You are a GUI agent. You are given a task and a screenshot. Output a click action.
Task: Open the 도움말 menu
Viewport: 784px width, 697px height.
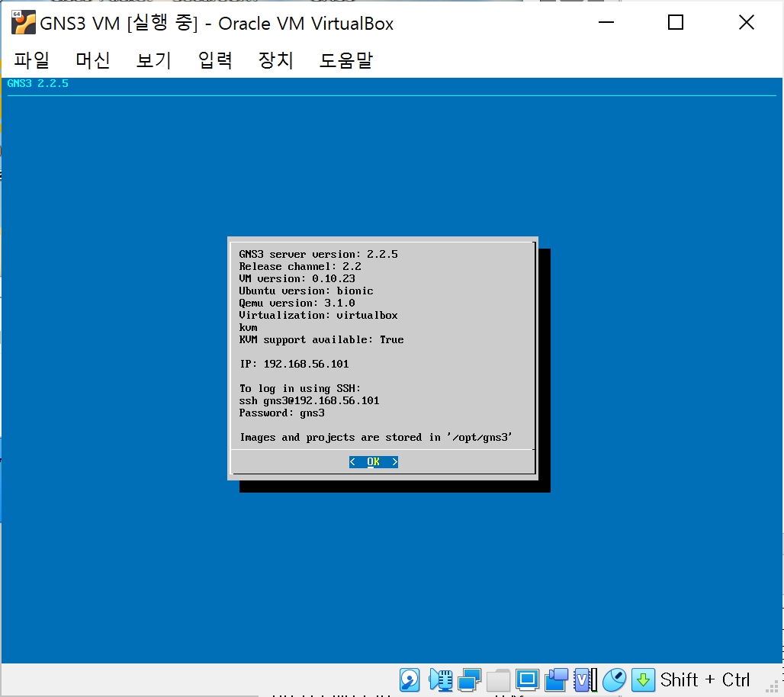[x=346, y=60]
